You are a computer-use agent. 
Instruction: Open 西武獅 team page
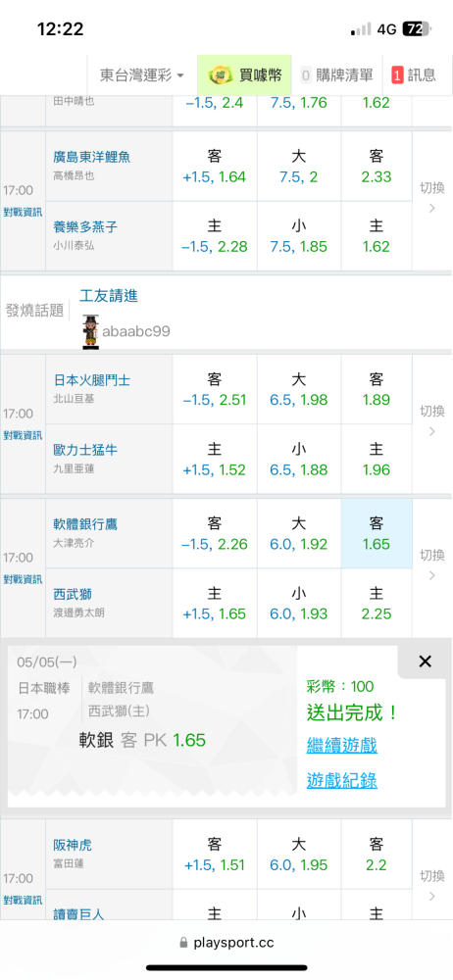pos(73,594)
